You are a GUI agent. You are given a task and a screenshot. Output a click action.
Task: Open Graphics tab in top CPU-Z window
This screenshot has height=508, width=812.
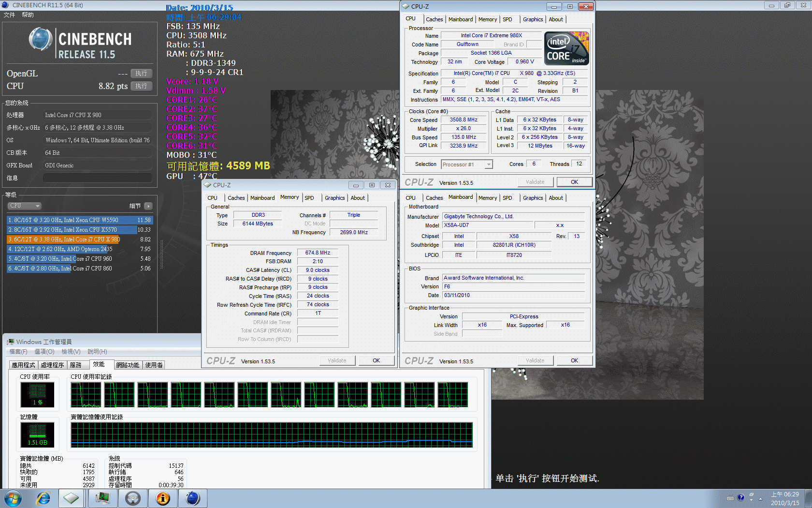[x=533, y=19]
